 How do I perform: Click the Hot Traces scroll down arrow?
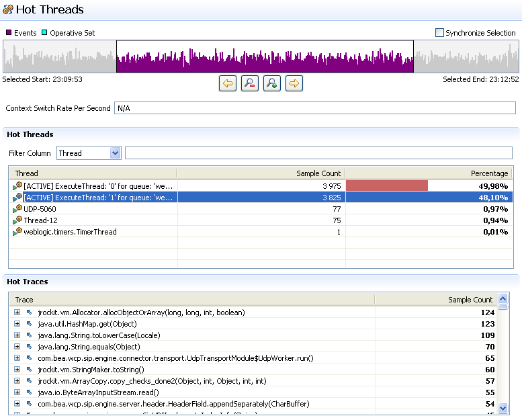(x=503, y=408)
